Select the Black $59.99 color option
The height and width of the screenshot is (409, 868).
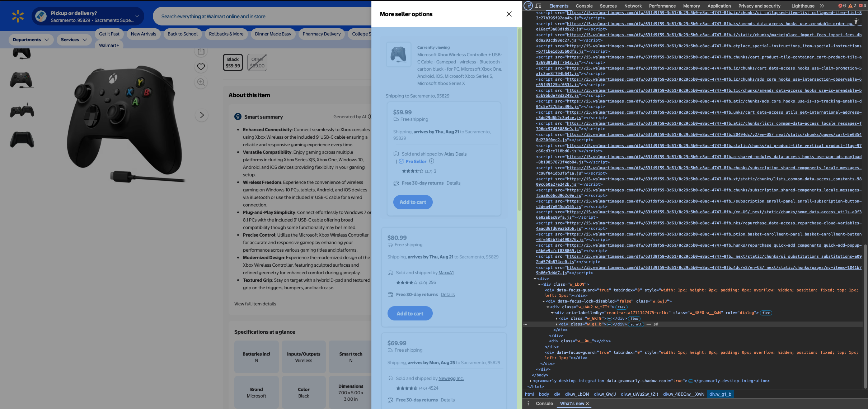(x=233, y=62)
